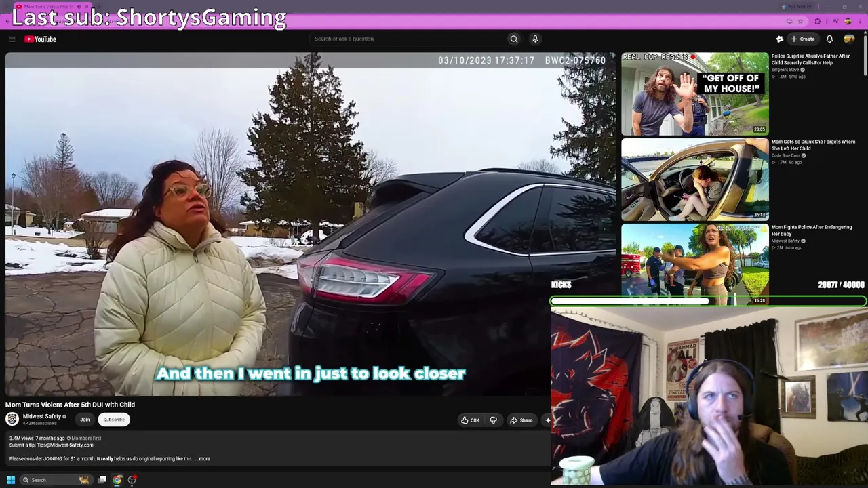The height and width of the screenshot is (488, 868).
Task: Open the Chrome extensions puzzle icon
Action: [818, 22]
